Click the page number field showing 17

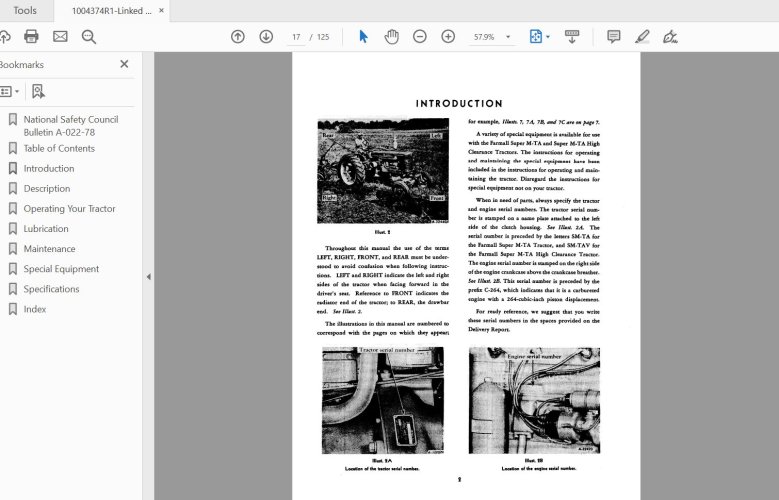(296, 37)
